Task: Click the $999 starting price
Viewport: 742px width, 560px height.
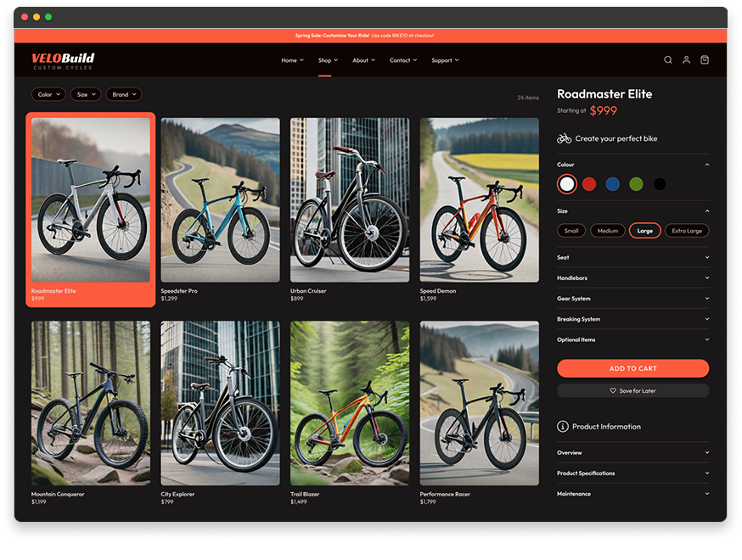Action: 604,110
